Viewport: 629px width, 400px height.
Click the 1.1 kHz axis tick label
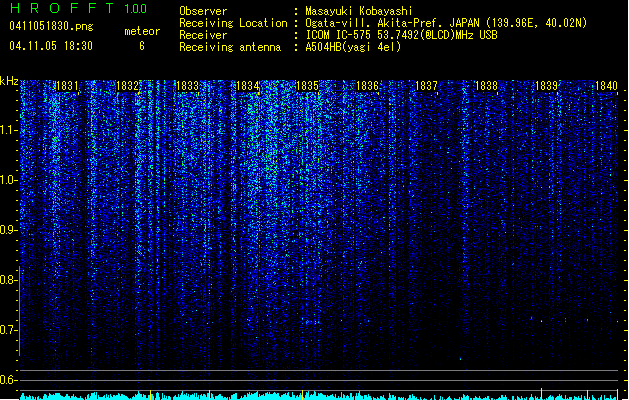point(8,130)
